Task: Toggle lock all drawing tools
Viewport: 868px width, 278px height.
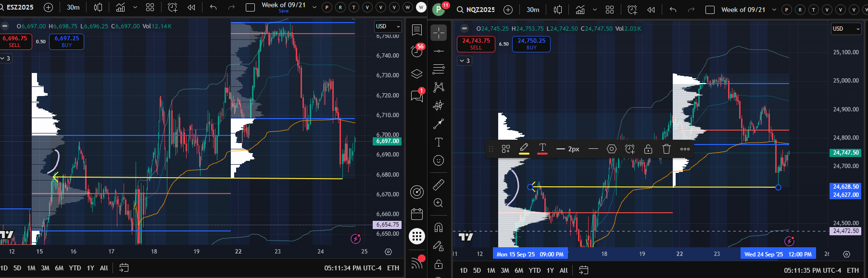Action: click(x=439, y=265)
